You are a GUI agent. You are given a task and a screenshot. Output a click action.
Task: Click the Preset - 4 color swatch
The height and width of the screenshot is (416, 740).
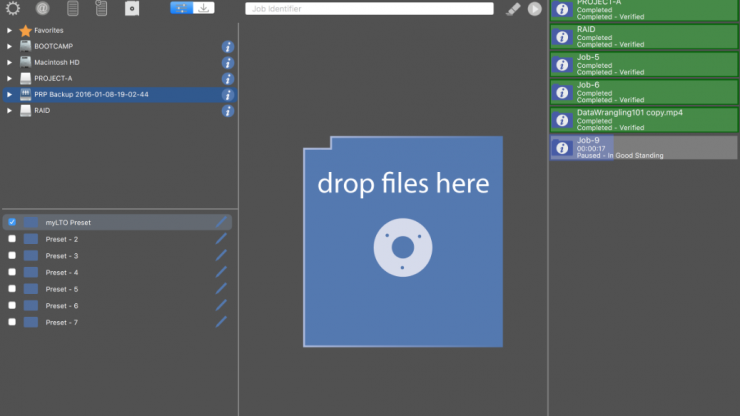coord(31,272)
